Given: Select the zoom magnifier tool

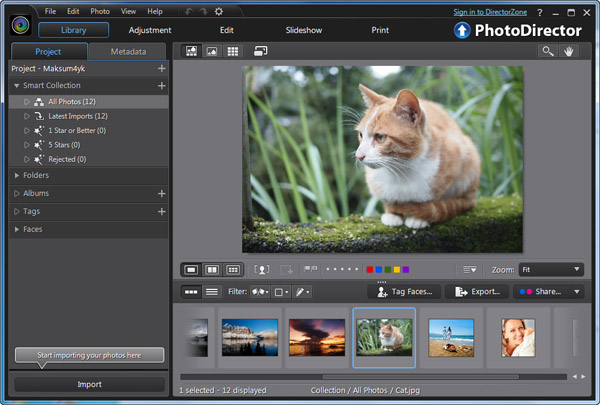Looking at the screenshot, I should pos(549,51).
